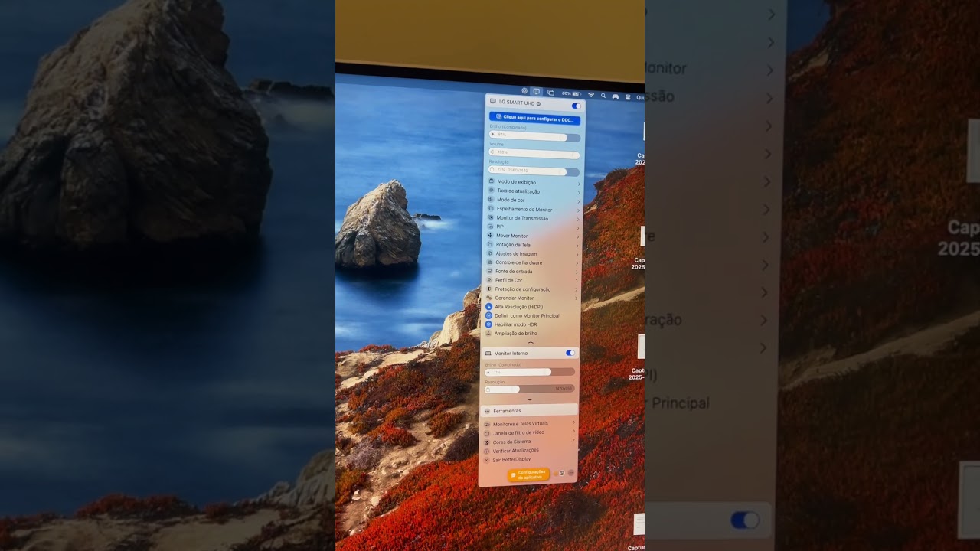This screenshot has height=551, width=980.
Task: Expand Taxa de atualização submenu chevron
Action: coord(579,192)
